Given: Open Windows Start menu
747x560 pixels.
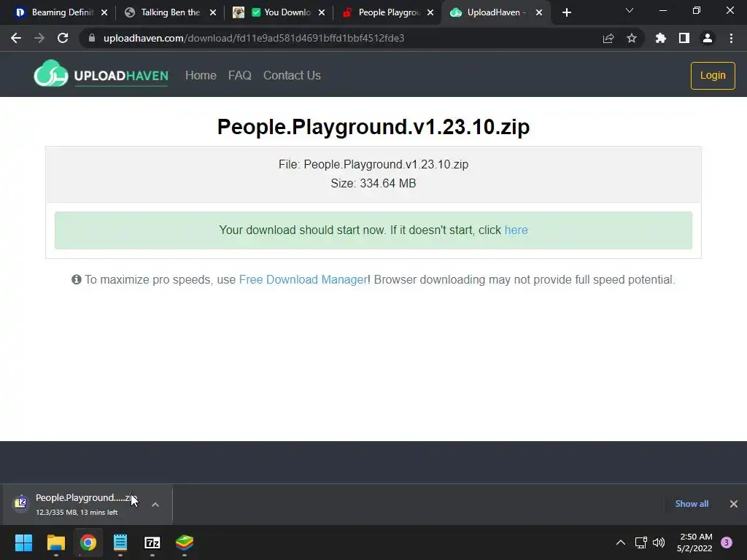Looking at the screenshot, I should coord(23,542).
